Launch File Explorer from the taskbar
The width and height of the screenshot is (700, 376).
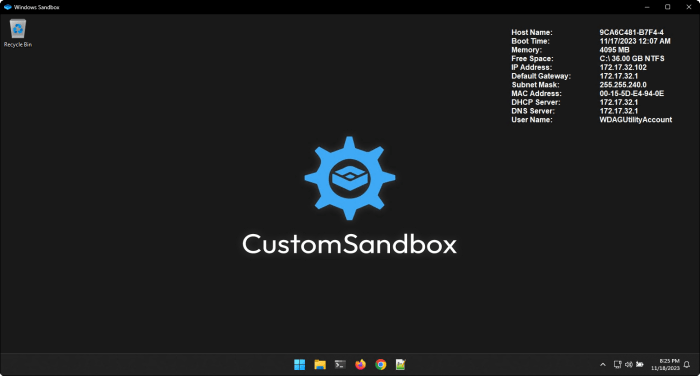pos(320,364)
